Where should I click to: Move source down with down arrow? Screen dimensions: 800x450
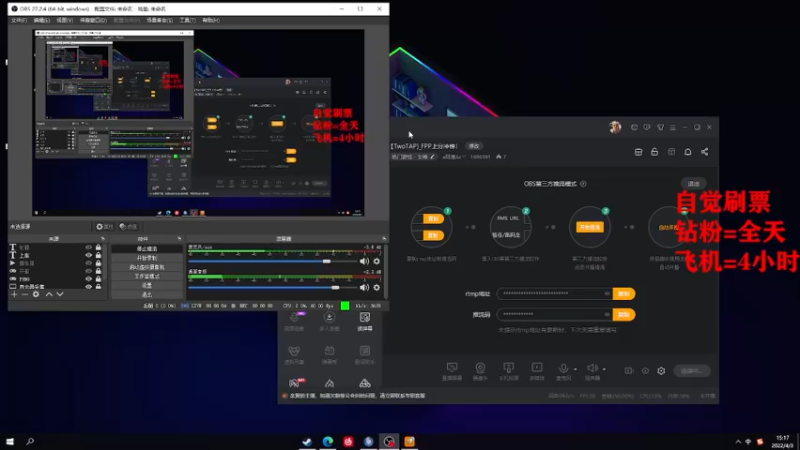(x=60, y=294)
